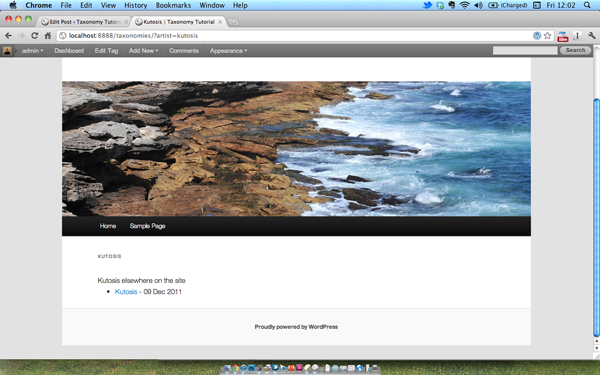The image size is (600, 375).
Task: Open the red calendar extension icon
Action: click(563, 36)
